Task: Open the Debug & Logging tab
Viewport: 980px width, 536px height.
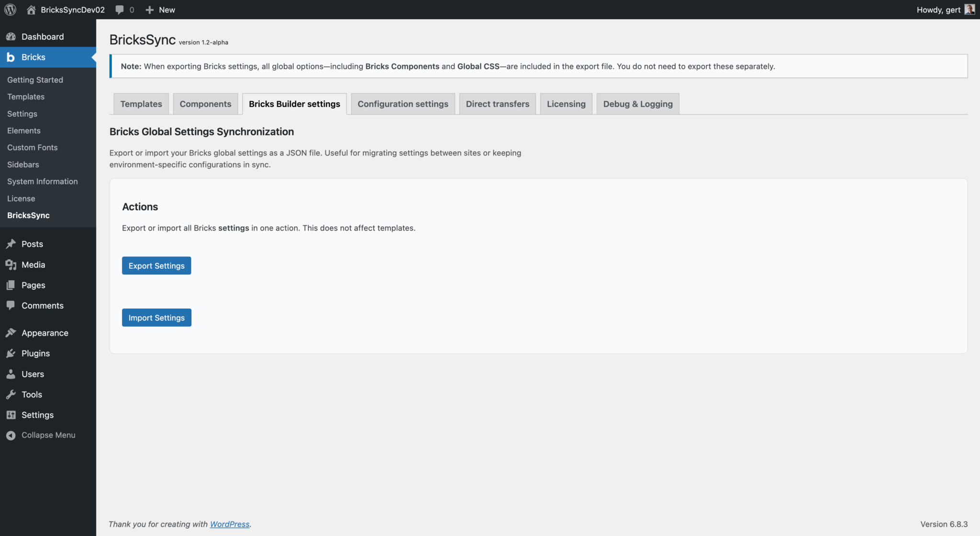Action: pyautogui.click(x=637, y=104)
